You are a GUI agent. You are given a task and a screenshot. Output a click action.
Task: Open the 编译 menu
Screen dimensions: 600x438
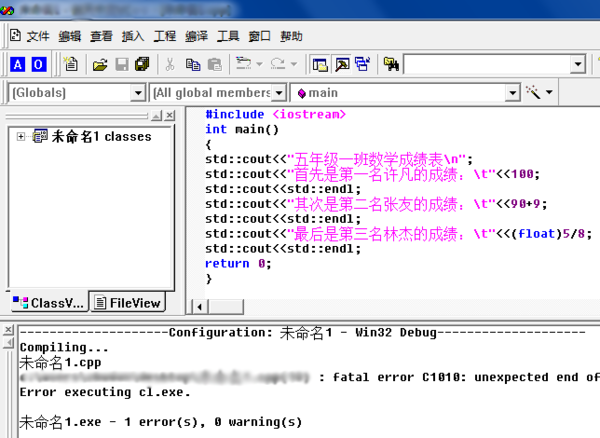[196, 36]
